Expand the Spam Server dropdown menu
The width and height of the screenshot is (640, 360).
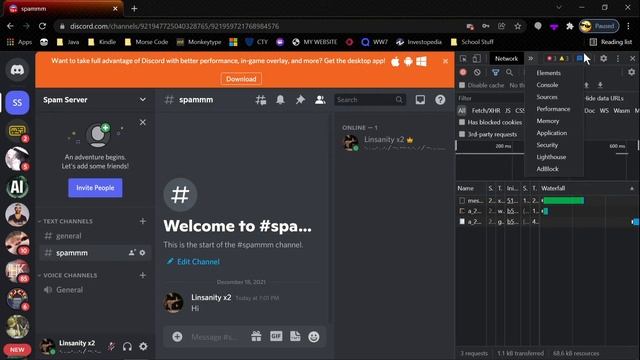(142, 100)
